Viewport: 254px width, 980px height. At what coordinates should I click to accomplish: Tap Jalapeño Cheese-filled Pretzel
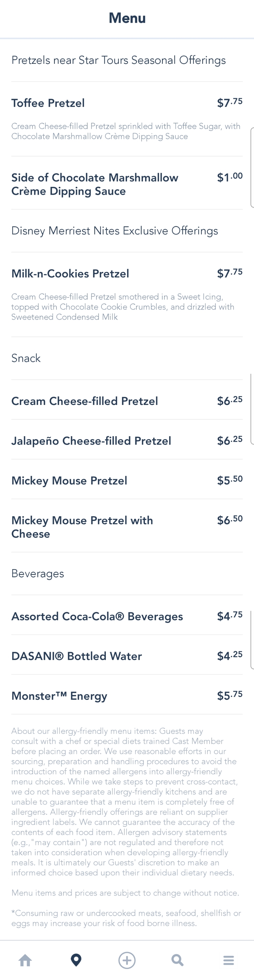click(x=91, y=441)
